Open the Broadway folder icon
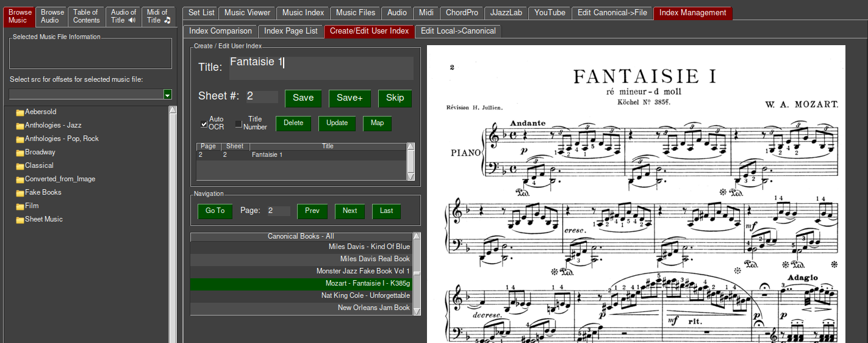Screen dimensions: 868x343 coord(20,153)
